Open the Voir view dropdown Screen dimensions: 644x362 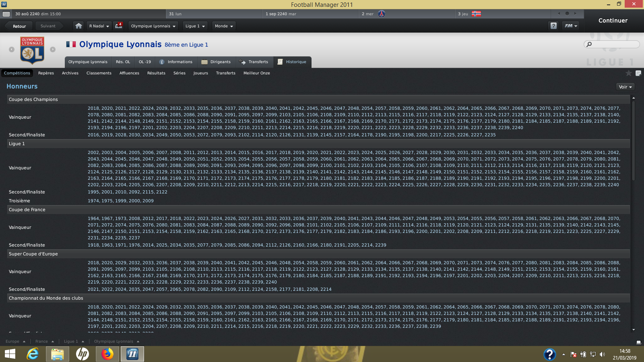(x=625, y=87)
